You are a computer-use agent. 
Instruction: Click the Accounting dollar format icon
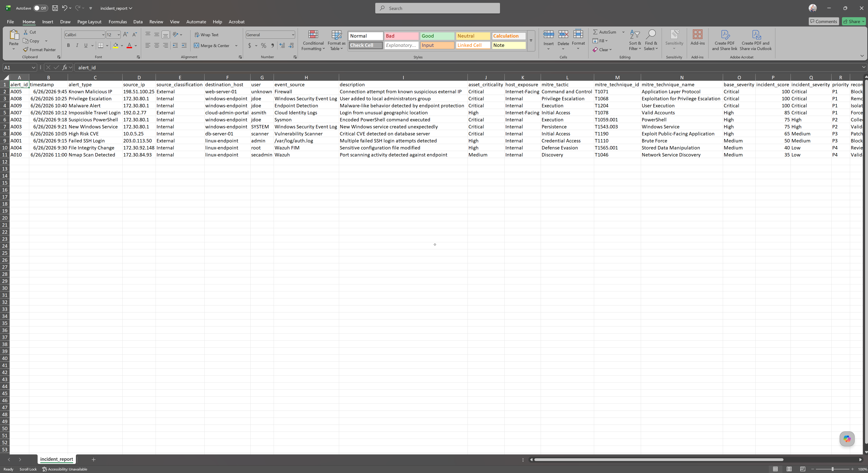[x=250, y=46]
